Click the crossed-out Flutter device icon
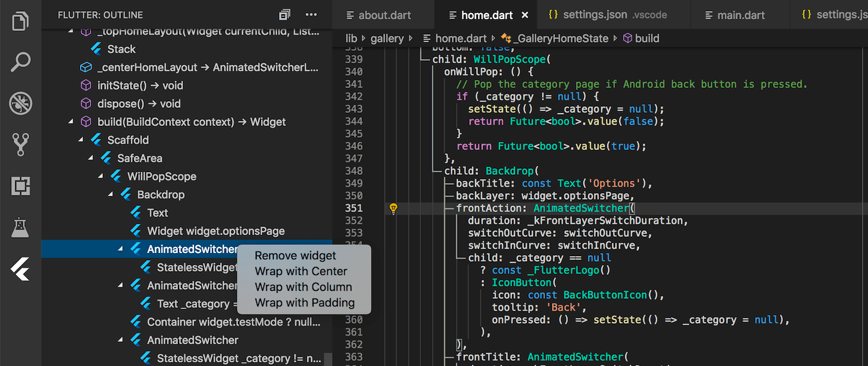Viewport: 868px width, 366px height. point(20,103)
